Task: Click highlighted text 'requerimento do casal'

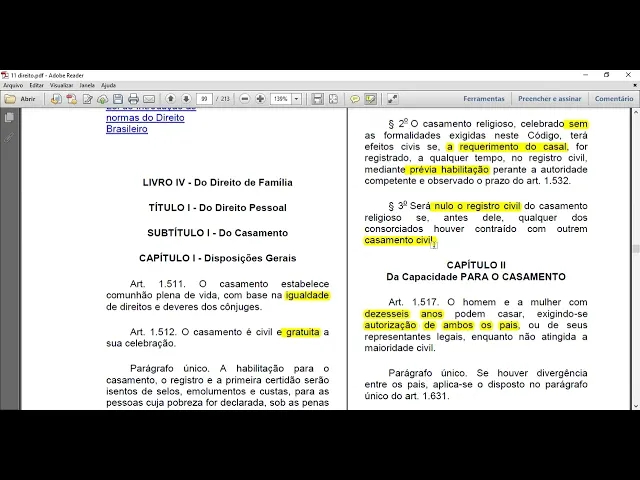Action: 513,147
